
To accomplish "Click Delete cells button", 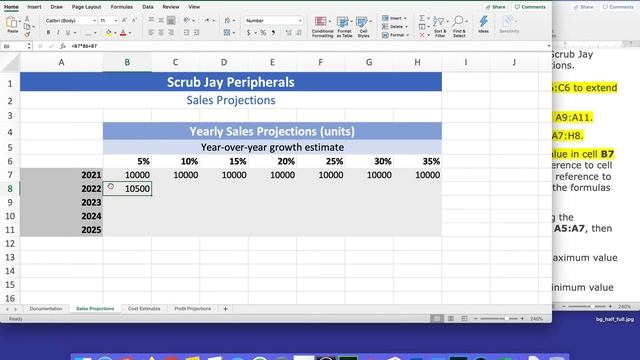I will click(x=394, y=27).
